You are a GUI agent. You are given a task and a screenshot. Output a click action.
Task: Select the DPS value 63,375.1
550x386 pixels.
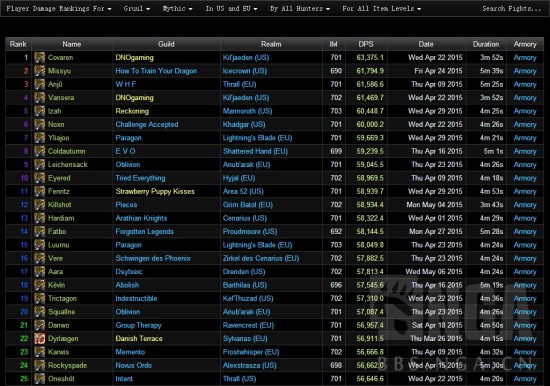point(370,58)
